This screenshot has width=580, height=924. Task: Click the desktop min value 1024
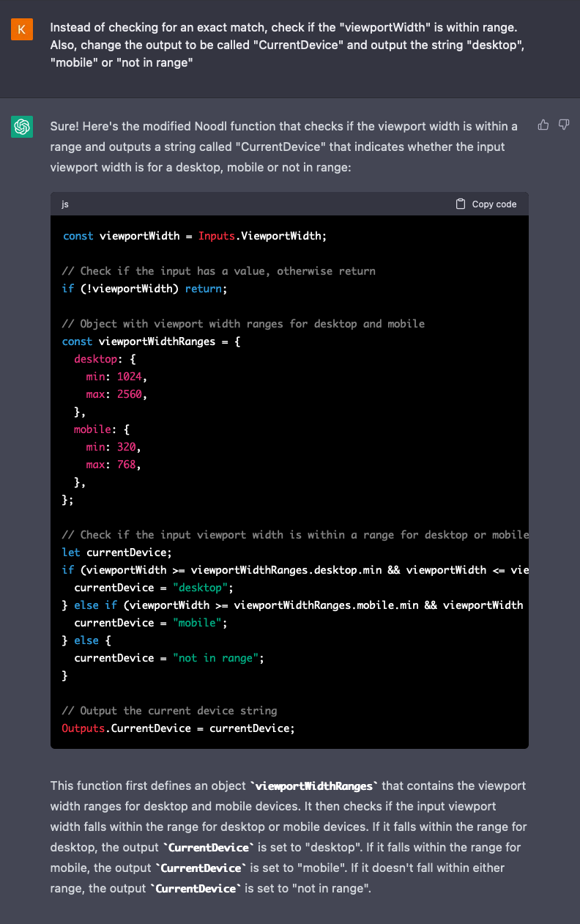click(131, 377)
